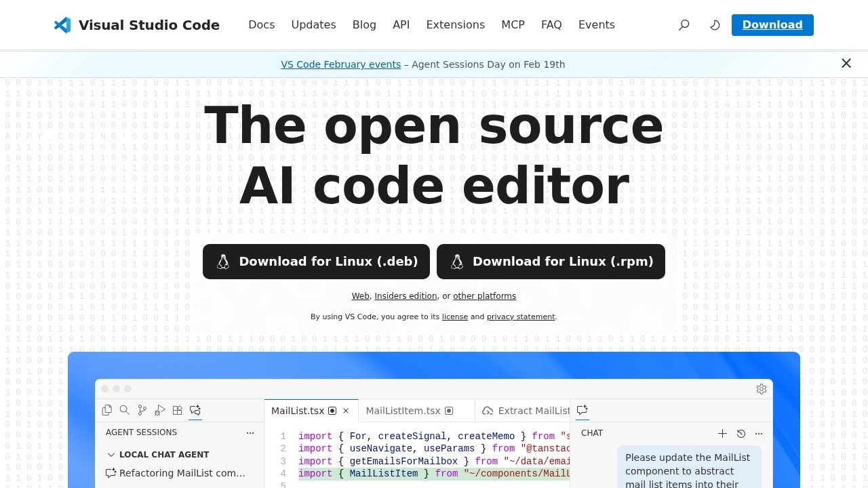868x488 pixels.
Task: Download VS Code for Linux (.deb)
Action: pos(316,262)
